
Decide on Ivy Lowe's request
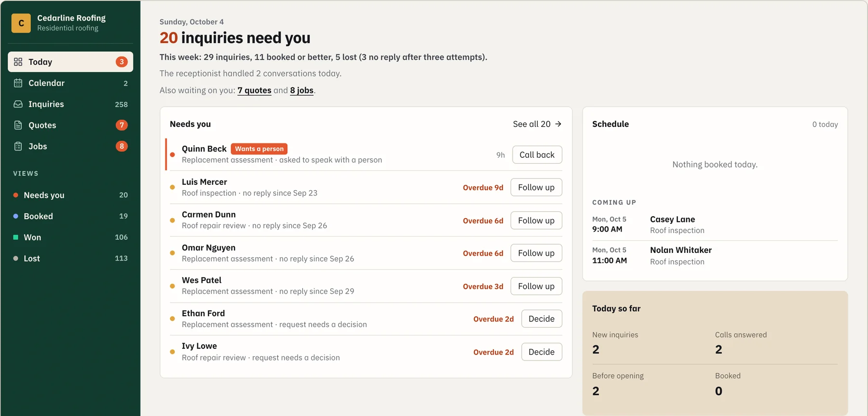[542, 352]
